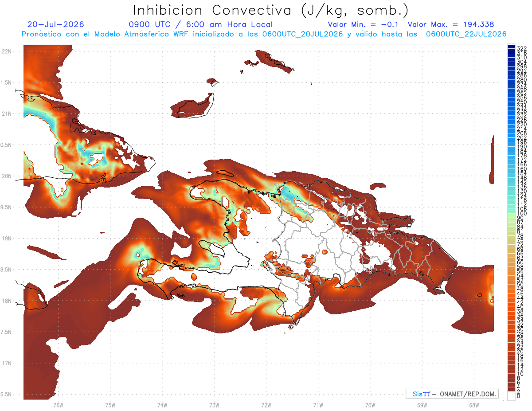Click the "0600UTC_20JUL2026" initialization timestamp
This screenshot has width=532, height=411.
(x=302, y=34)
